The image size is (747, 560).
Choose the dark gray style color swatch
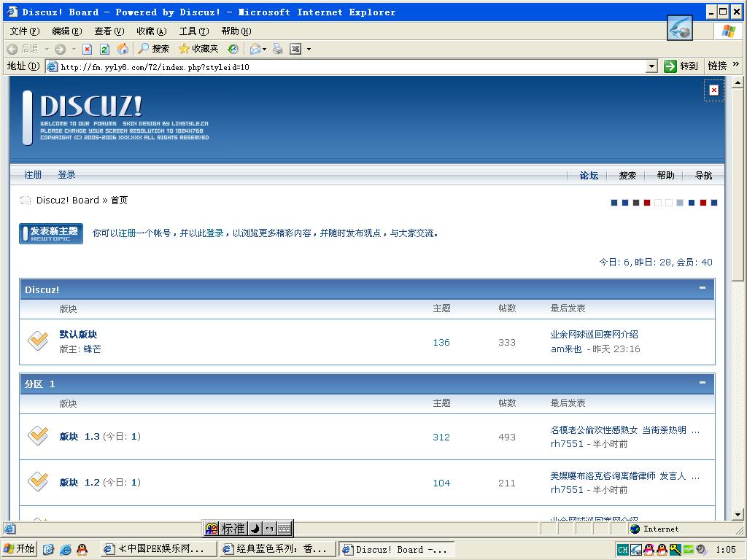pos(636,203)
